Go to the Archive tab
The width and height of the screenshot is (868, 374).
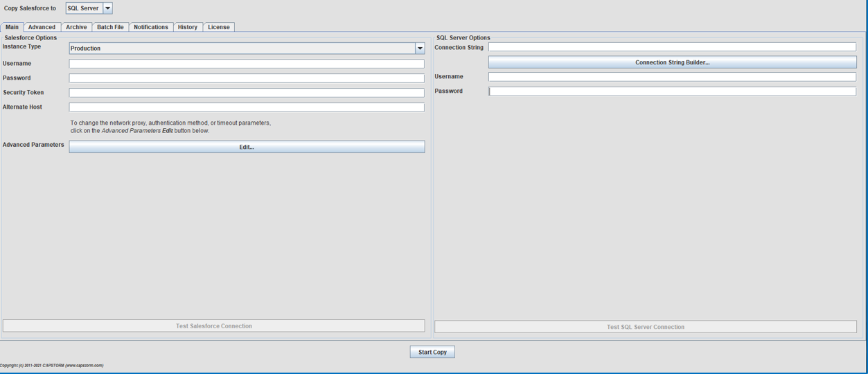76,27
